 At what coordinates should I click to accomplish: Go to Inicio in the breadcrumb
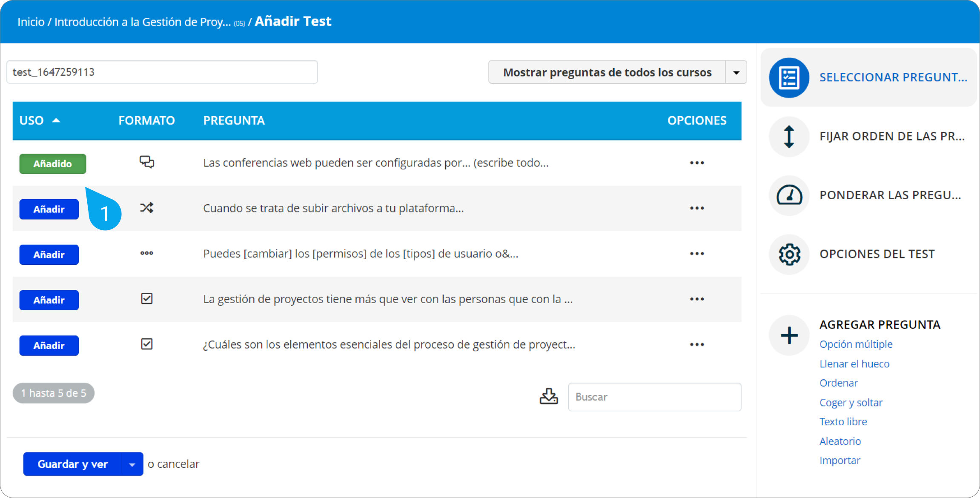click(31, 22)
